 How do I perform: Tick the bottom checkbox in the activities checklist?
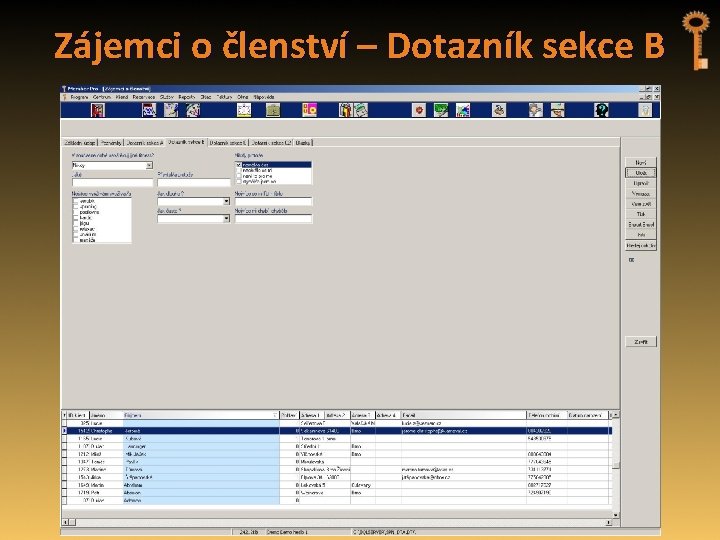pos(76,240)
